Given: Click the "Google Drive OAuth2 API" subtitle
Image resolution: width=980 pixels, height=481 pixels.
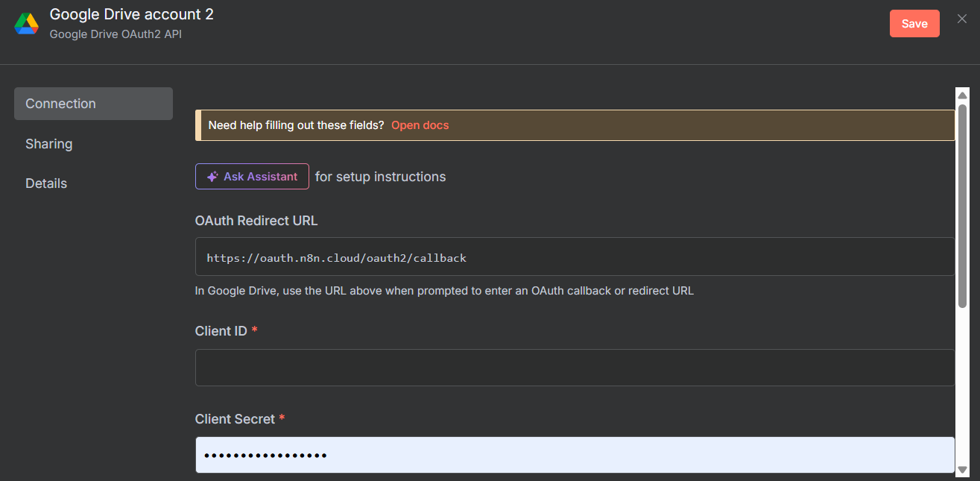Looking at the screenshot, I should [116, 34].
